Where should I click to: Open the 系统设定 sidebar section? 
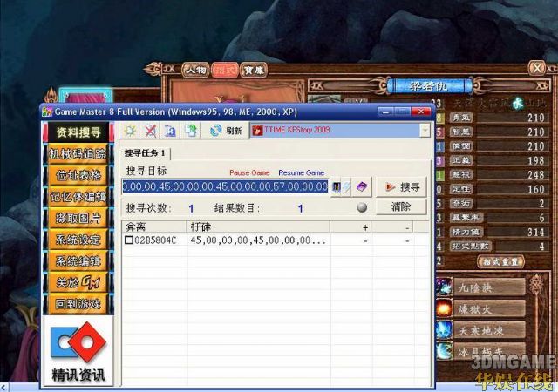click(x=78, y=240)
